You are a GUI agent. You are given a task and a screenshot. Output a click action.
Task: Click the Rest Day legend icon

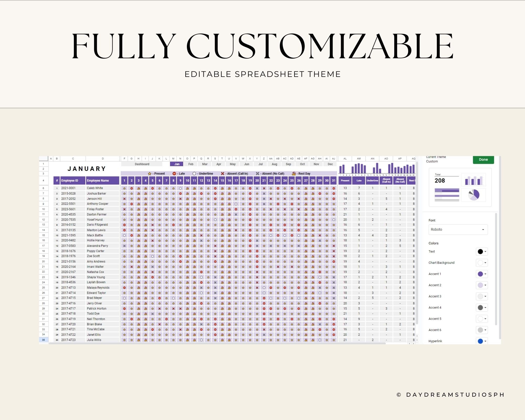tap(294, 173)
